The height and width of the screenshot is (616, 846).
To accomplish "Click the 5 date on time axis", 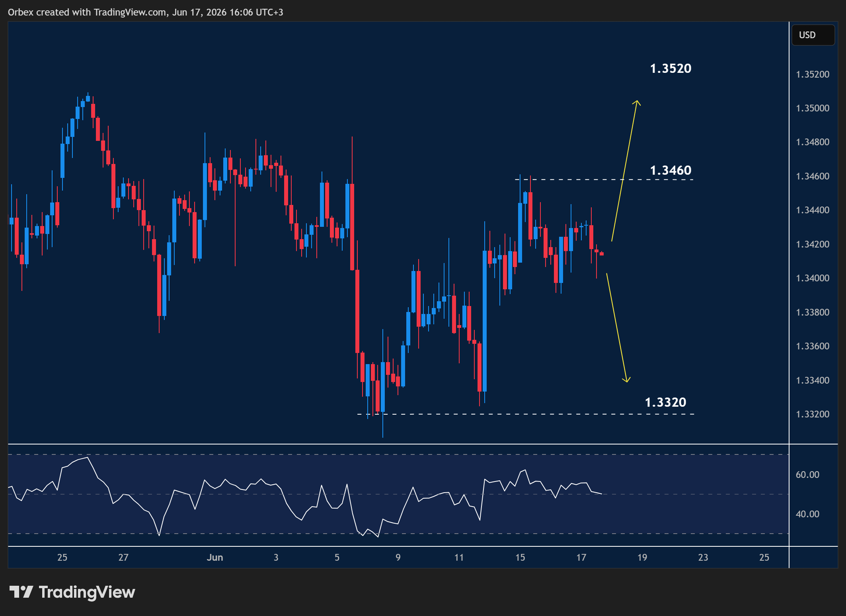I will 337,558.
